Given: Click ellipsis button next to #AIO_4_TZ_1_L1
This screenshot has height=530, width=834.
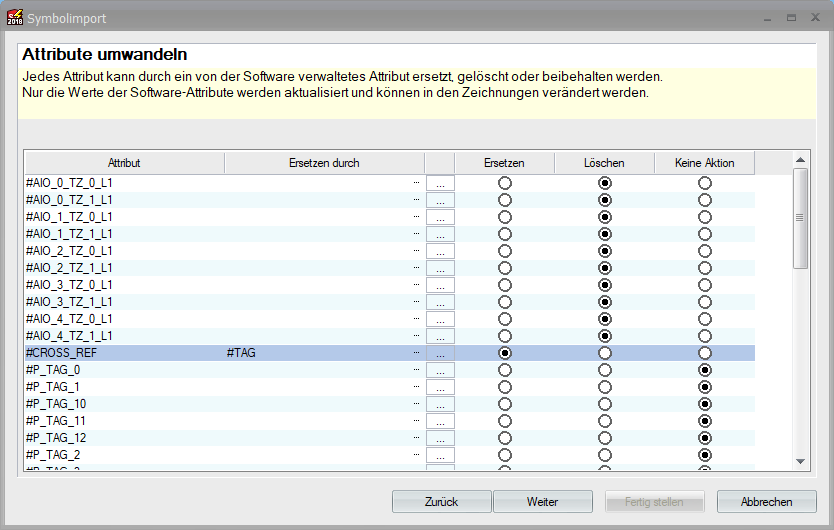Looking at the screenshot, I should coord(440,336).
